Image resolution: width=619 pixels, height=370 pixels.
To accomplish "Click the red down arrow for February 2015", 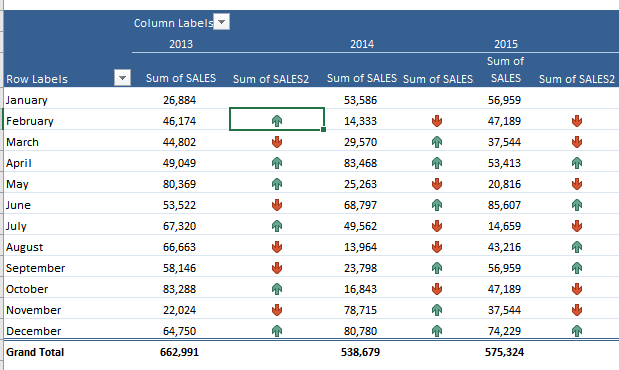I will (x=577, y=121).
